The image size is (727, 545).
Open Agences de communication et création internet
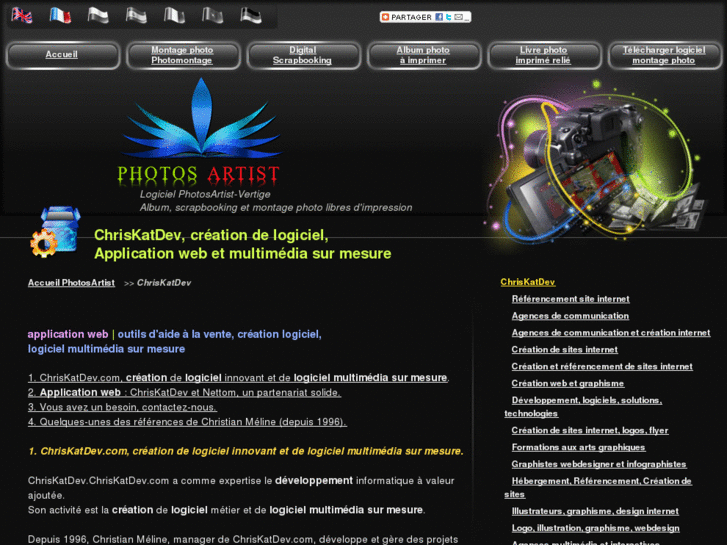point(611,333)
